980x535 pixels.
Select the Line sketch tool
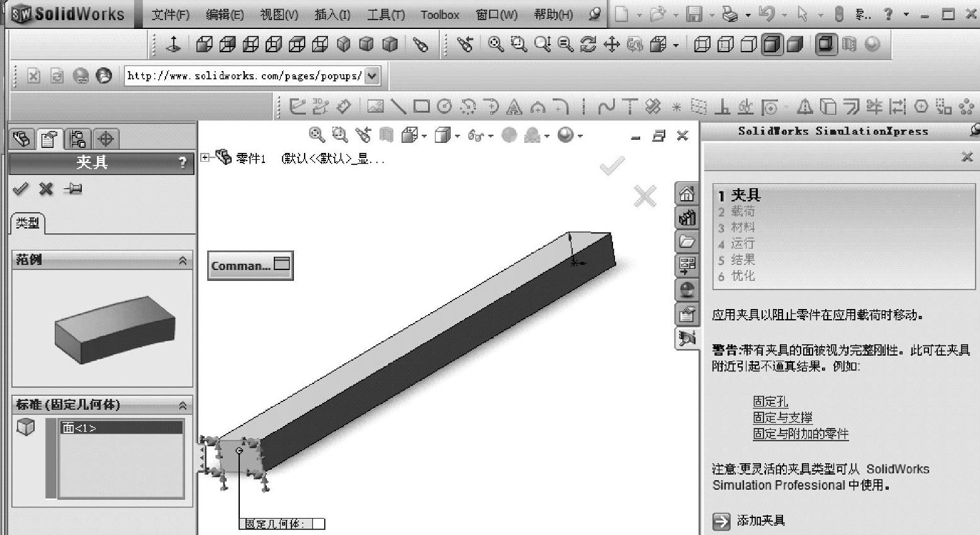pos(398,107)
